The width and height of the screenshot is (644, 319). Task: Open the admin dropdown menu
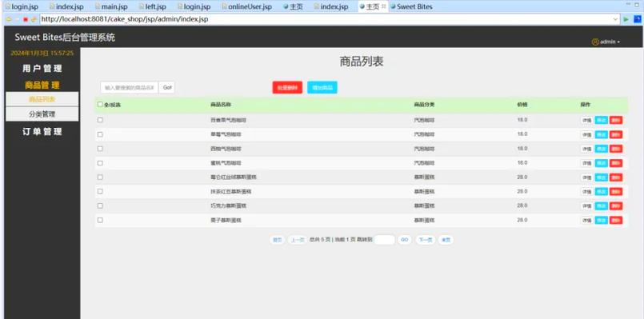[x=610, y=42]
